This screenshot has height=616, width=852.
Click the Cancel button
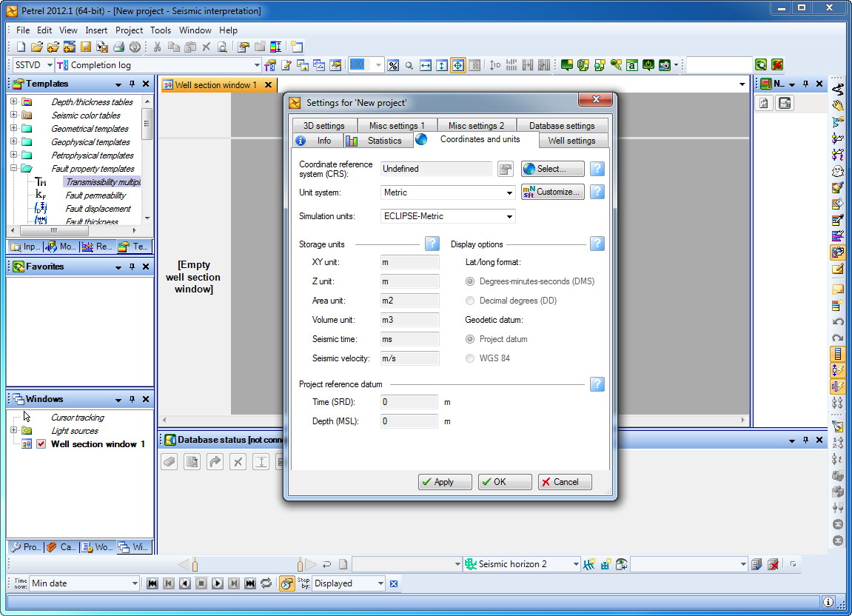(565, 482)
